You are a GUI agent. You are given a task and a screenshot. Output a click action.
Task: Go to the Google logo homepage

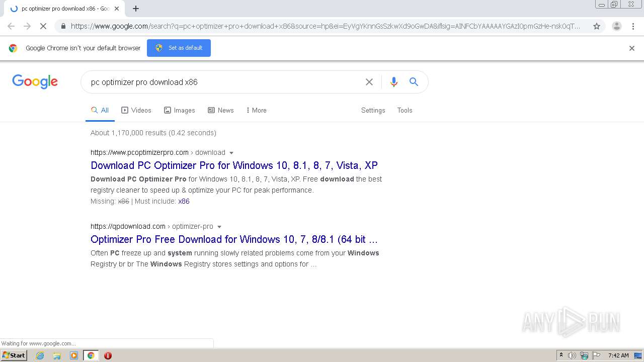point(35,81)
